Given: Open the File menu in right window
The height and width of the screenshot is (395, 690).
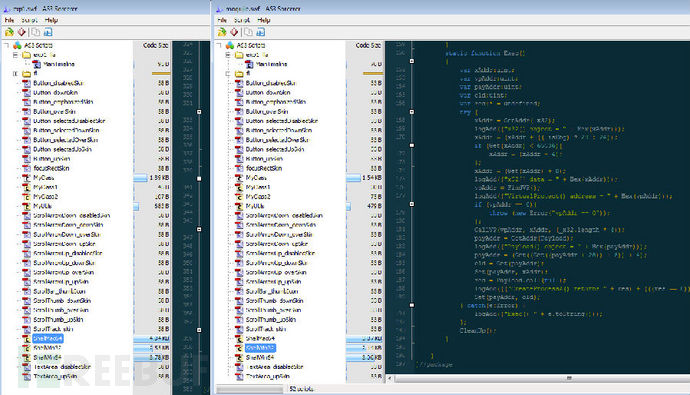Looking at the screenshot, I should 222,20.
